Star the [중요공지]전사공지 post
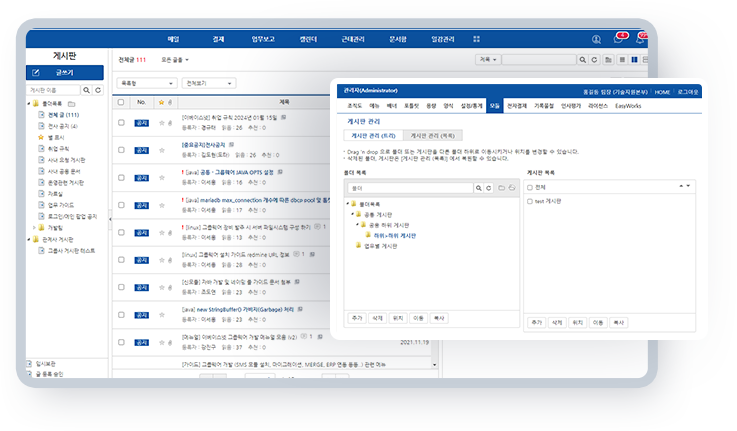The width and height of the screenshot is (737, 431). (x=162, y=150)
